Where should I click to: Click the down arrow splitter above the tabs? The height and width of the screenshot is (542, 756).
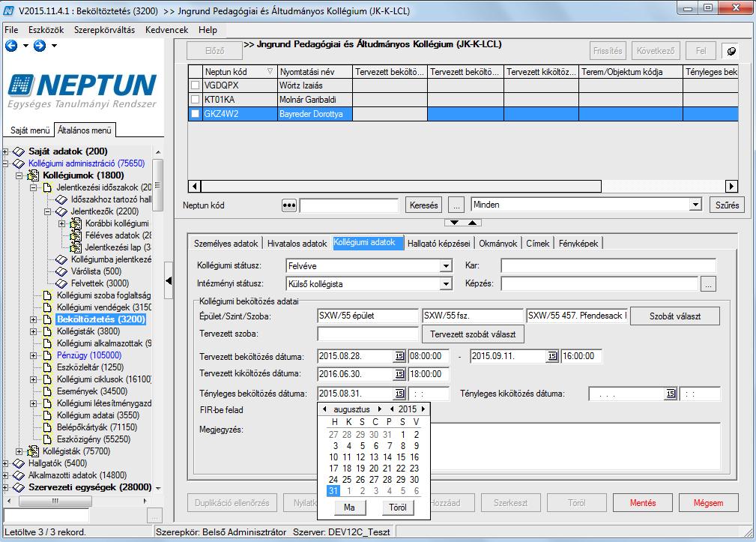(x=454, y=223)
